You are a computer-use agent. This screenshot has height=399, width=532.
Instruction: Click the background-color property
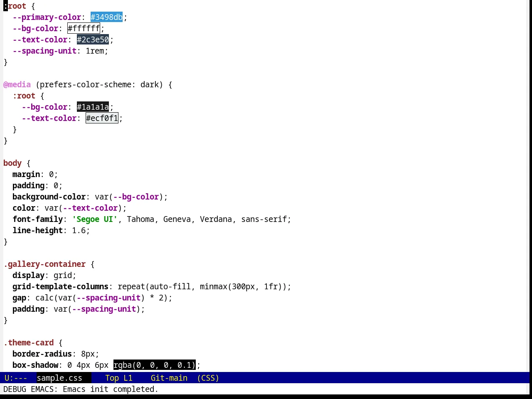[x=49, y=197]
